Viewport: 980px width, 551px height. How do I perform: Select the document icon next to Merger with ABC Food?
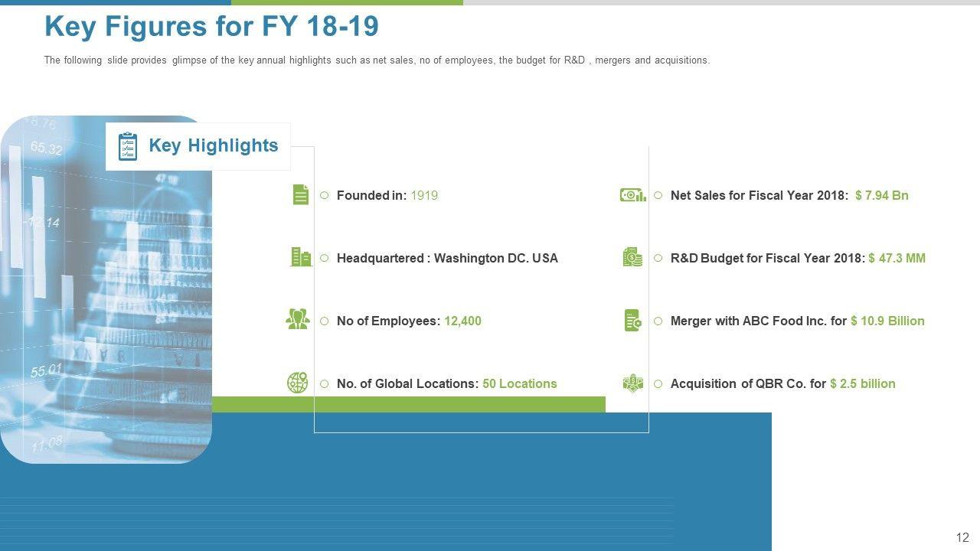pos(633,321)
